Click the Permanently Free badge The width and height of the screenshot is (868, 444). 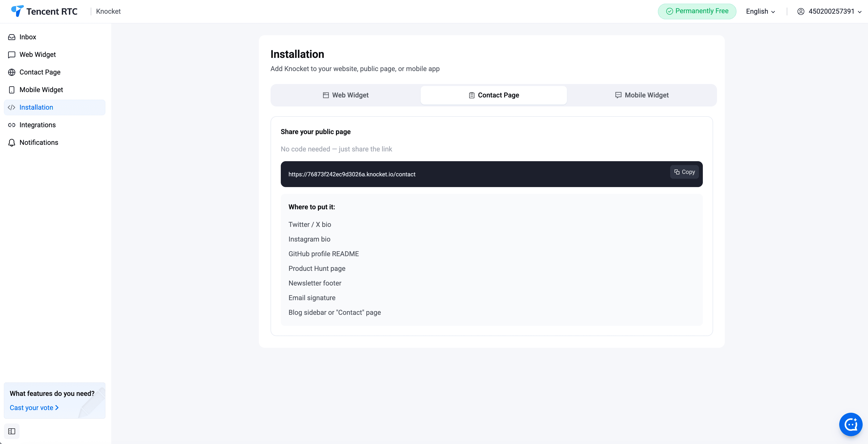pyautogui.click(x=697, y=11)
